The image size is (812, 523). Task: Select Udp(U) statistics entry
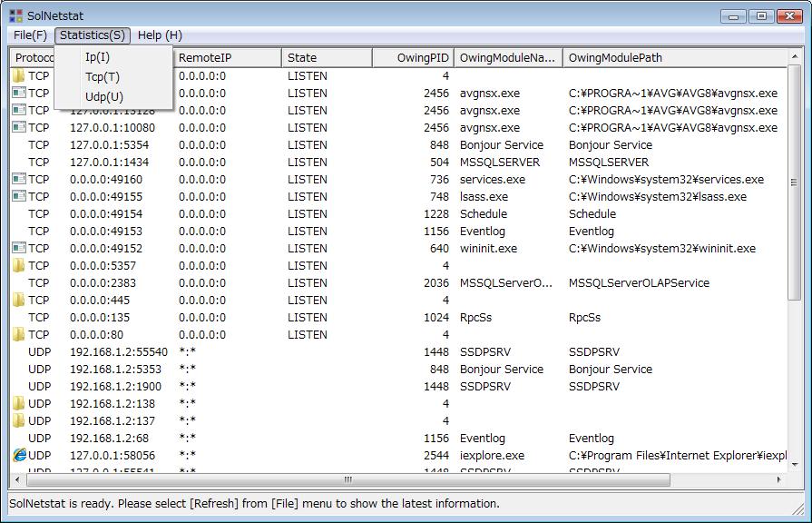coord(104,96)
